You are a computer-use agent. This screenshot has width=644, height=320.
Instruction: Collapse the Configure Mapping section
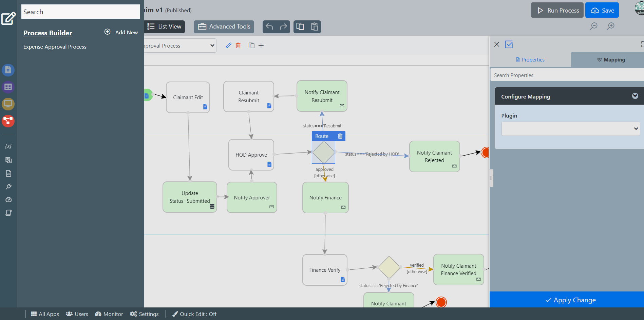tap(635, 96)
